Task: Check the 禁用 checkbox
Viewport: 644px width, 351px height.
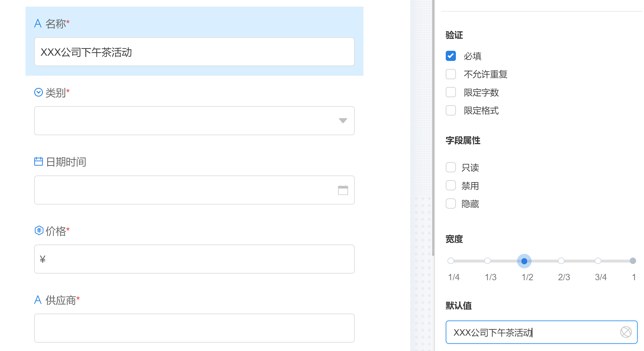Action: (x=451, y=185)
